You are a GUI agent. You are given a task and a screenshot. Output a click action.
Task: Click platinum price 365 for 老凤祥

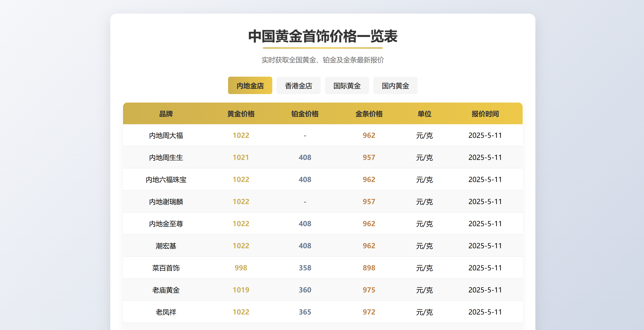tap(305, 312)
